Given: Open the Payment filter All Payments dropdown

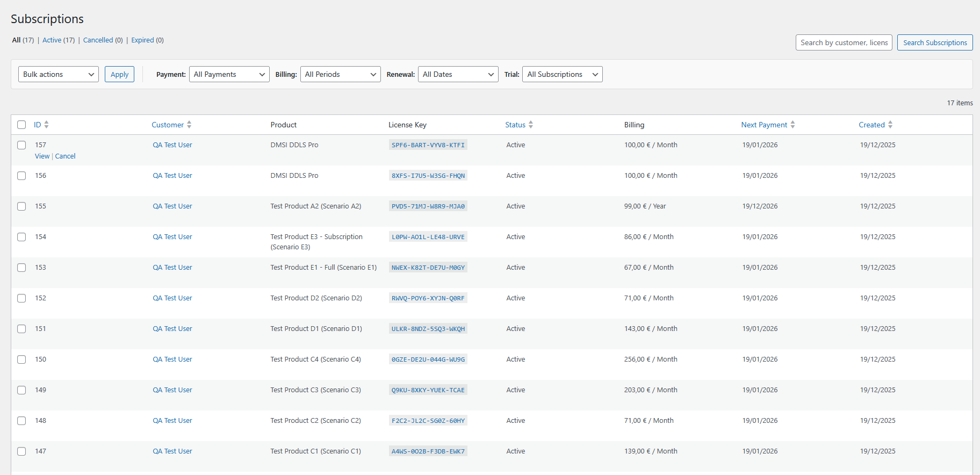Looking at the screenshot, I should pyautogui.click(x=229, y=74).
